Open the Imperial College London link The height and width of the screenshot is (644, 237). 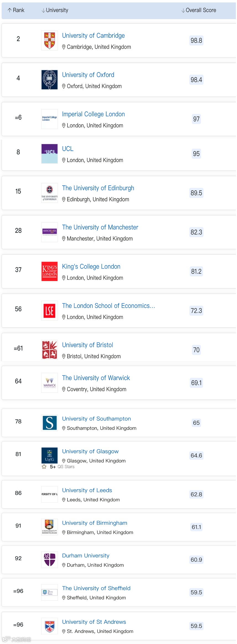[93, 114]
